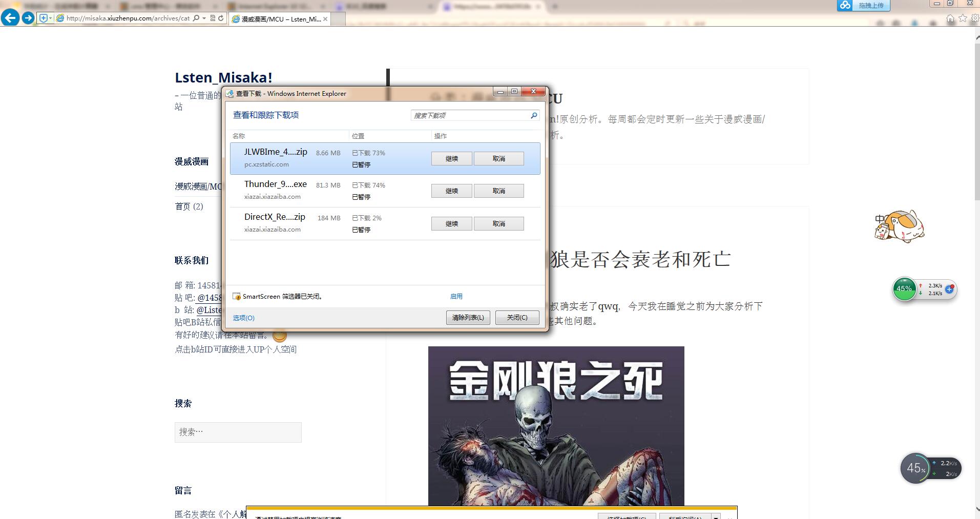Screen dimensions: 980x519
Task: Select the DirectX_Re....zip file name
Action: click(275, 217)
